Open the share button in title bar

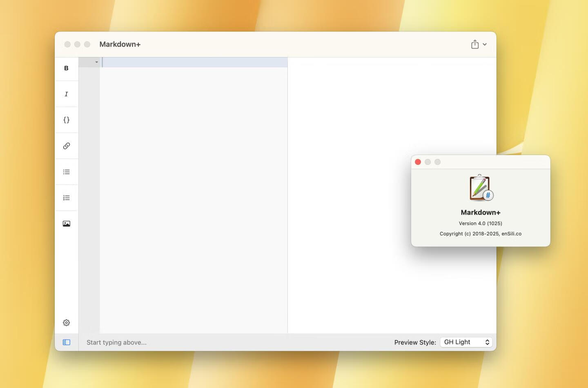point(474,44)
